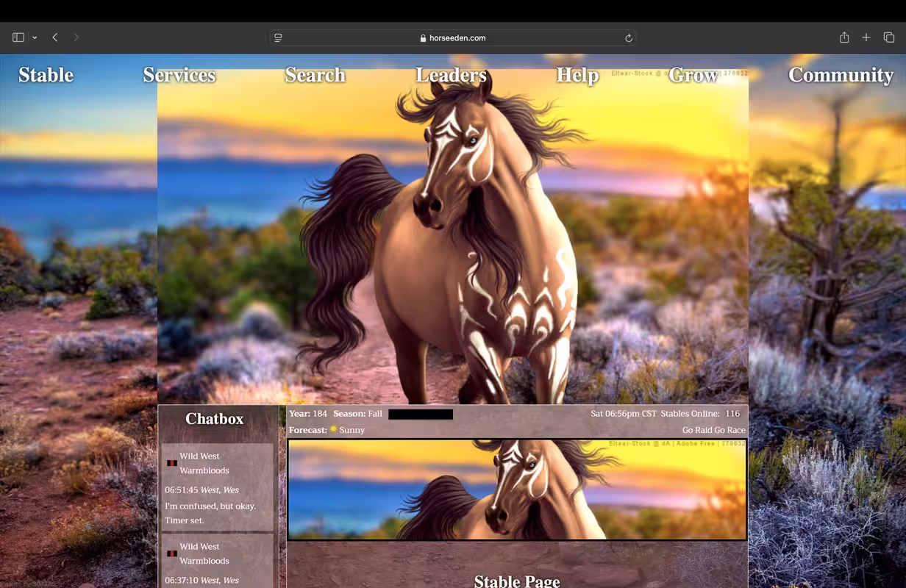Open the Share icon in Safari toolbar
The width and height of the screenshot is (906, 588).
coord(844,37)
